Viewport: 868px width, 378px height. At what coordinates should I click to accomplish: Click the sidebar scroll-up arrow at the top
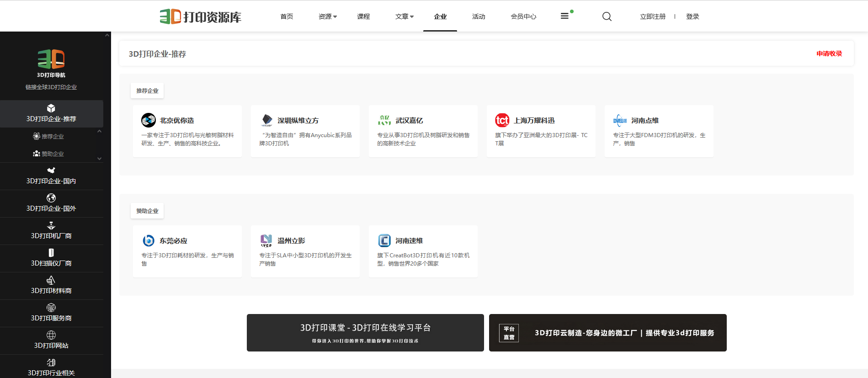pos(107,35)
